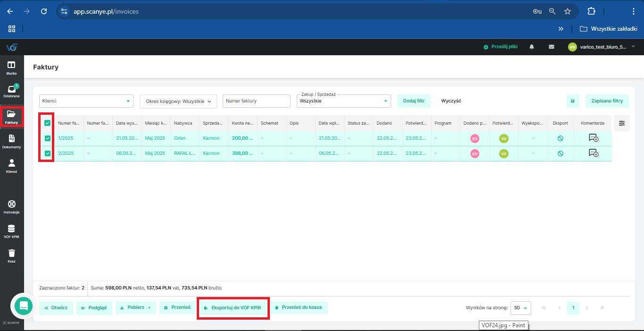This screenshot has height=331, width=644.
Task: Click the browser address bar URL
Action: [106, 11]
